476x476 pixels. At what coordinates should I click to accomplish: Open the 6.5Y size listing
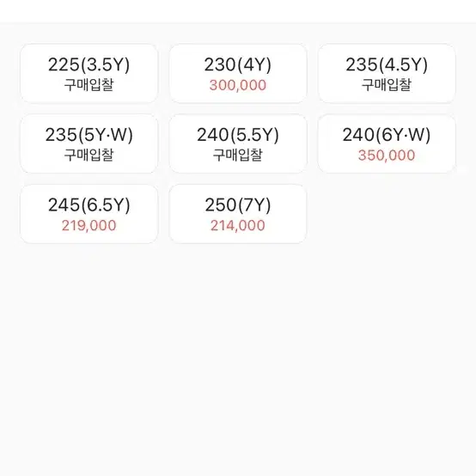coord(89,214)
